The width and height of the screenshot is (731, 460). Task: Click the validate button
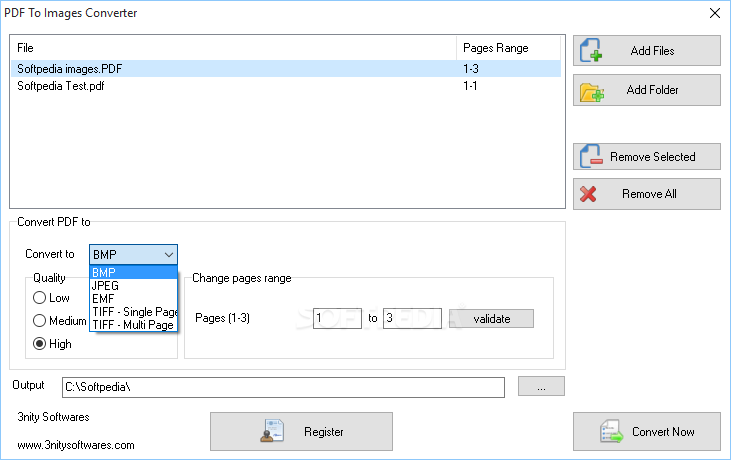[491, 319]
